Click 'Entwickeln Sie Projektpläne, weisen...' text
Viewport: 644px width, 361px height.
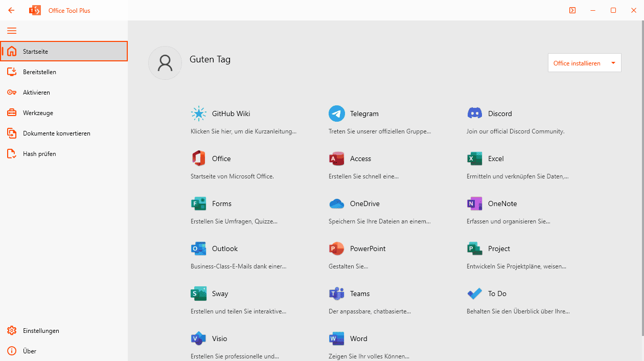tap(516, 266)
